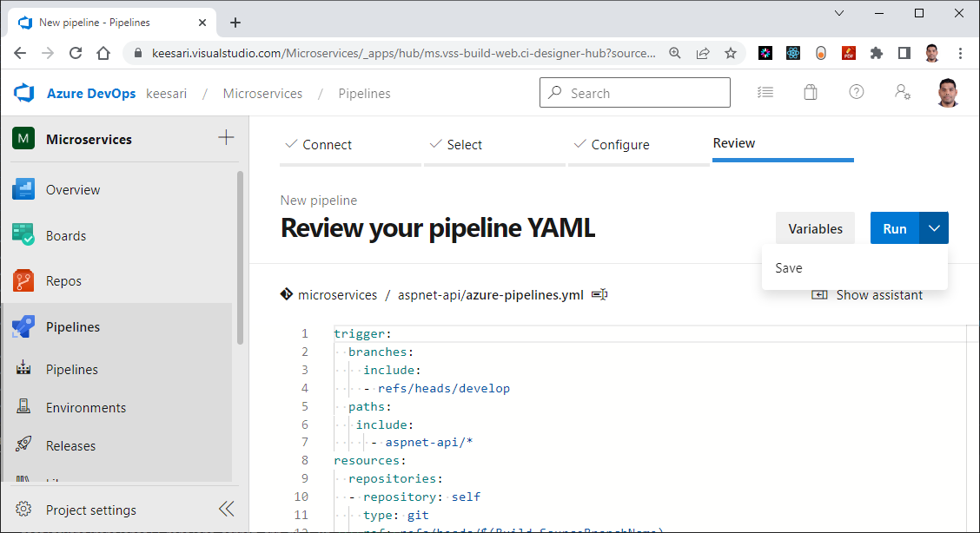Open the PDF extension icon
The width and height of the screenshot is (980, 533).
point(849,53)
